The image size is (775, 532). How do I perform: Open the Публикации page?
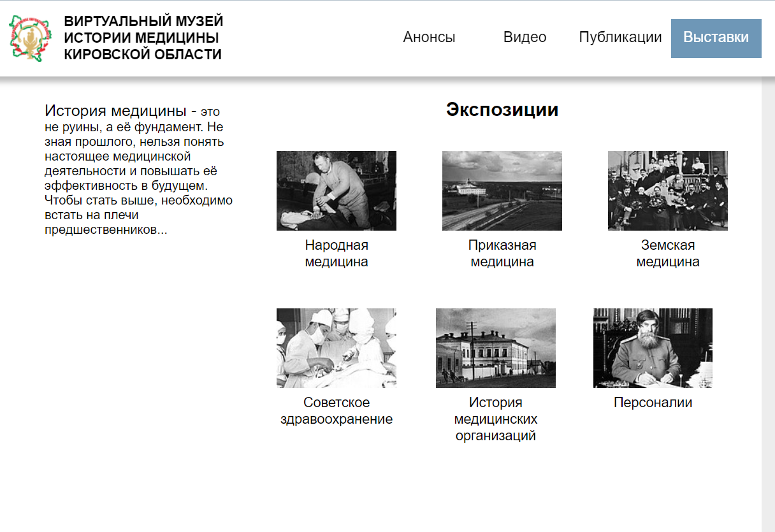[620, 38]
